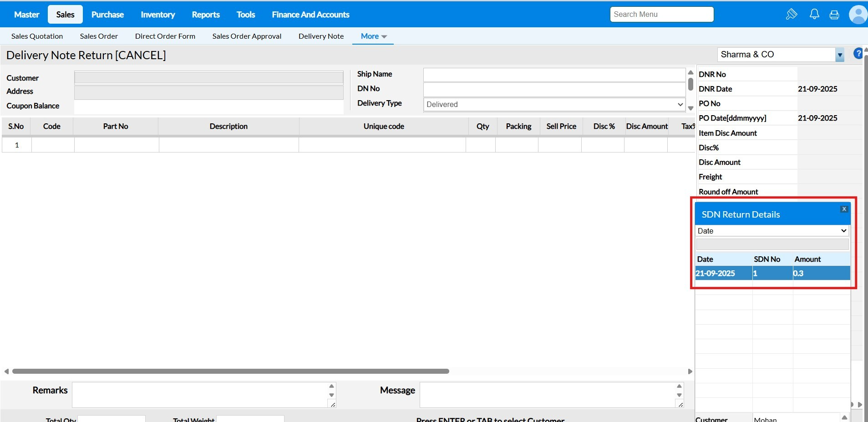The width and height of the screenshot is (868, 422).
Task: Click the printer icon in header
Action: point(834,15)
